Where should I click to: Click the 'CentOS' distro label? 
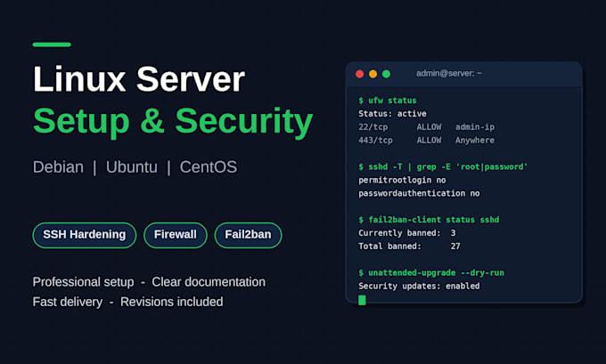coord(209,167)
